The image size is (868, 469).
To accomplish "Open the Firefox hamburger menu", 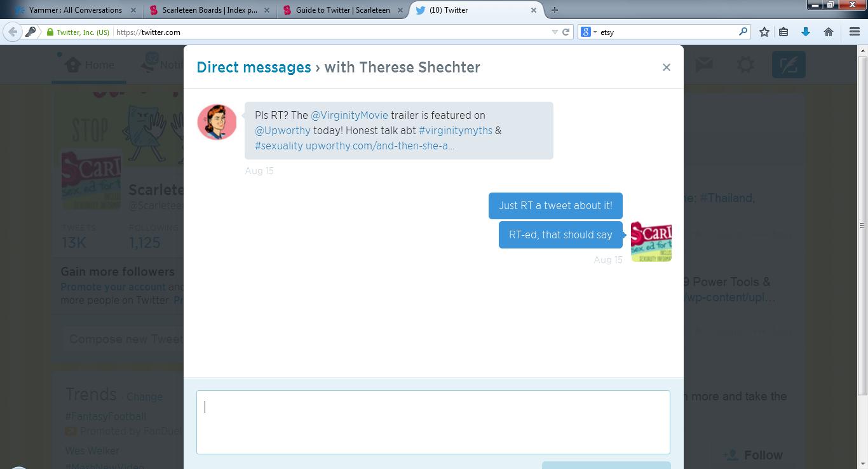I will [x=855, y=32].
